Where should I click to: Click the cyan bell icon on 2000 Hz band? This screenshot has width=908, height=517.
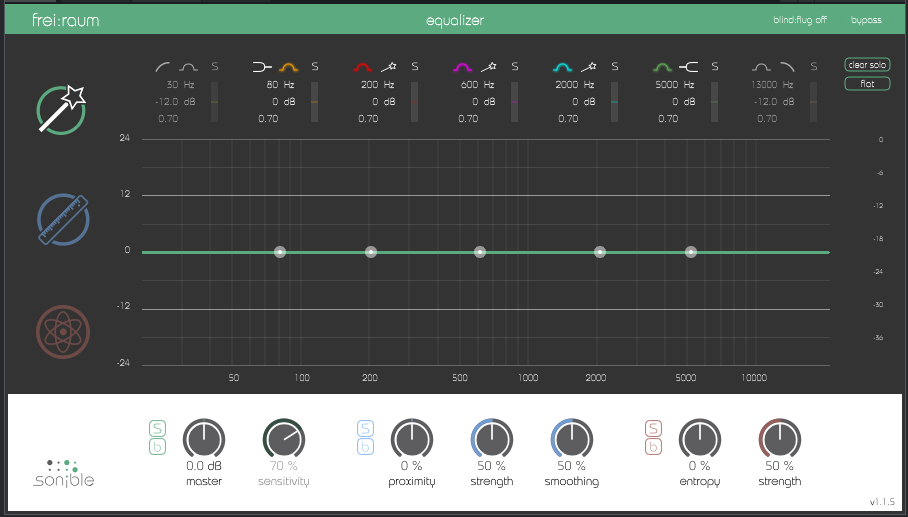point(564,67)
